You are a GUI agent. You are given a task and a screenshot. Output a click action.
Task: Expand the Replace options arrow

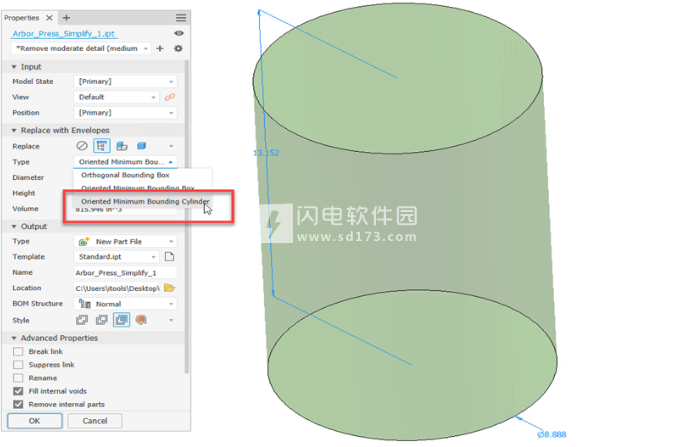click(x=171, y=146)
